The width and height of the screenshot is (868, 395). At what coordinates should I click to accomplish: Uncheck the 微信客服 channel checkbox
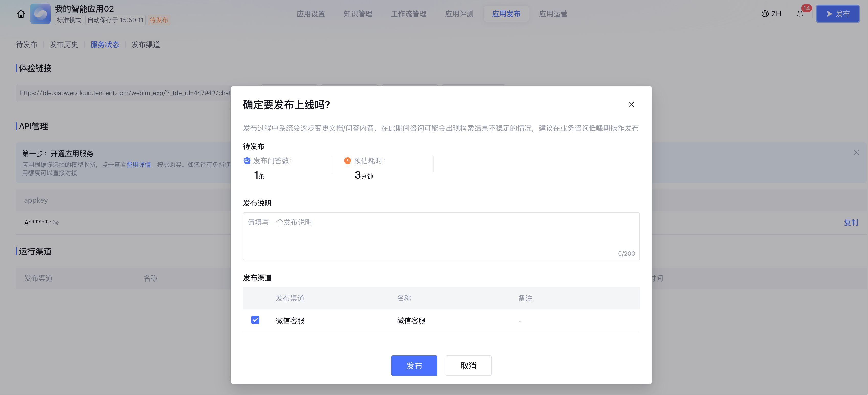255,320
